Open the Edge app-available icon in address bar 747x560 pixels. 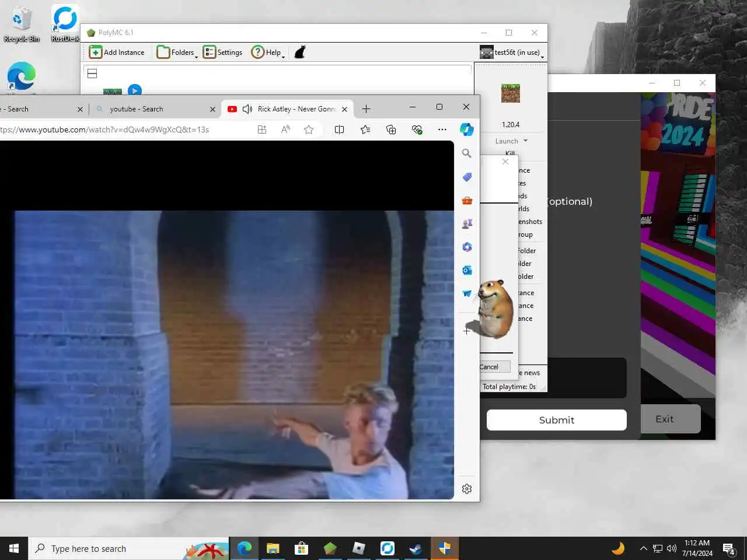click(x=262, y=129)
